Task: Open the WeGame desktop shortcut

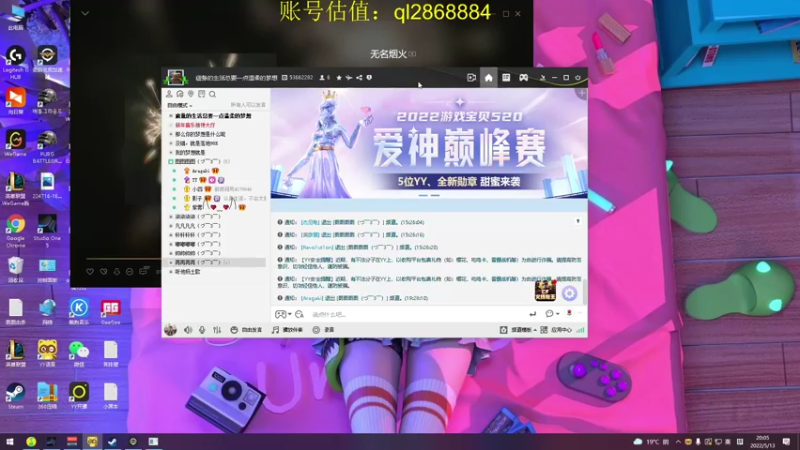Action: pos(15,143)
